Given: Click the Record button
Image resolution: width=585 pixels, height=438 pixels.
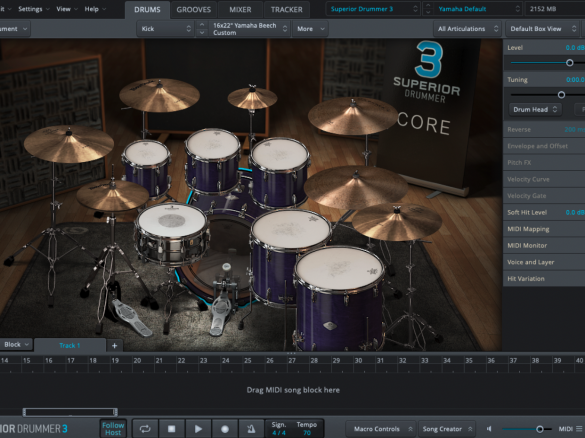Looking at the screenshot, I should tap(225, 429).
